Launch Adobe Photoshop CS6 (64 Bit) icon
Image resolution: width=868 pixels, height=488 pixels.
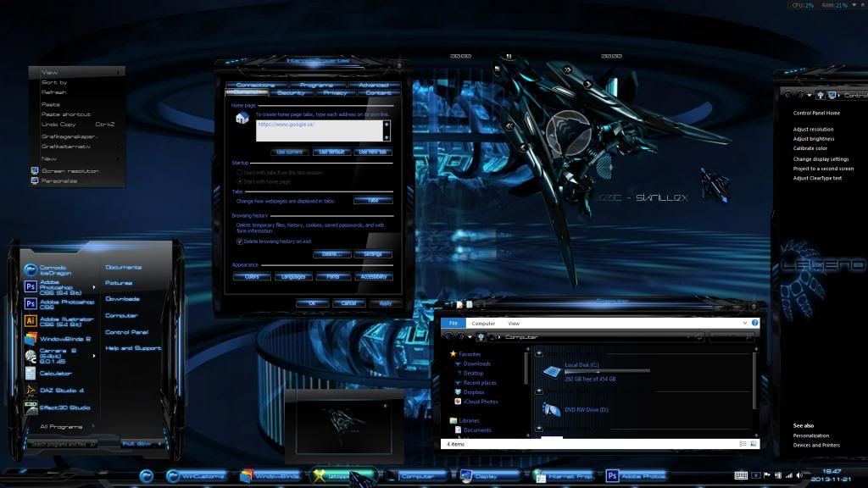coord(31,286)
